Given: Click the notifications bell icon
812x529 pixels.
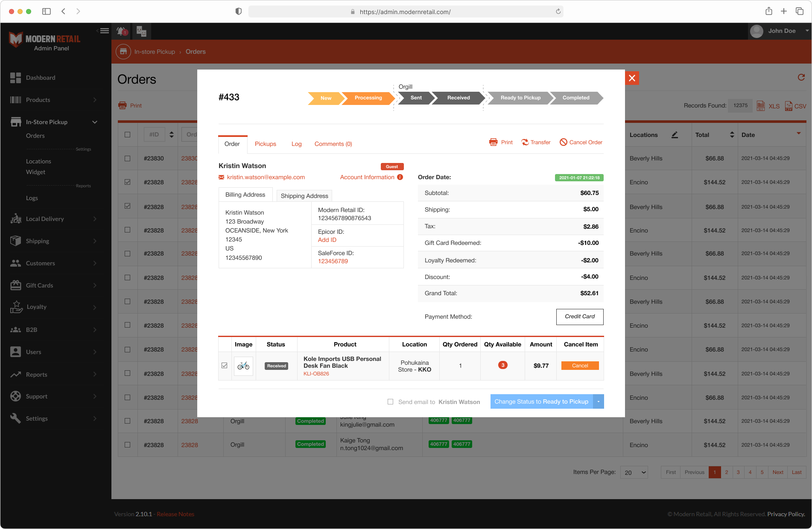Looking at the screenshot, I should point(121,31).
